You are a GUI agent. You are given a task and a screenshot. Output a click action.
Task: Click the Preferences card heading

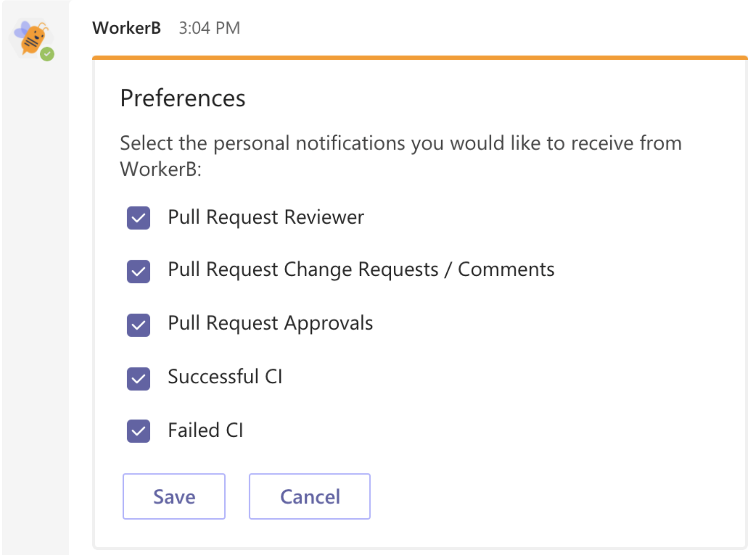[x=183, y=98]
